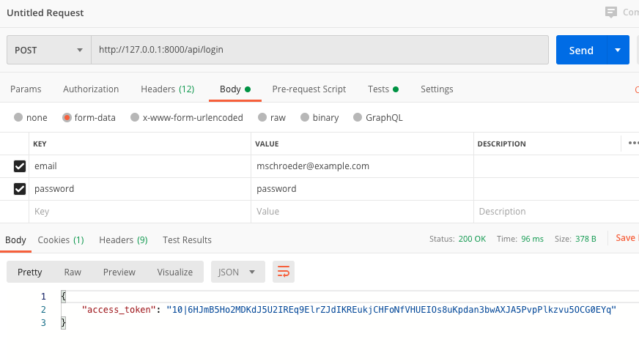639x364 pixels.
Task: Open the request Headers (12) tab
Action: coord(168,89)
